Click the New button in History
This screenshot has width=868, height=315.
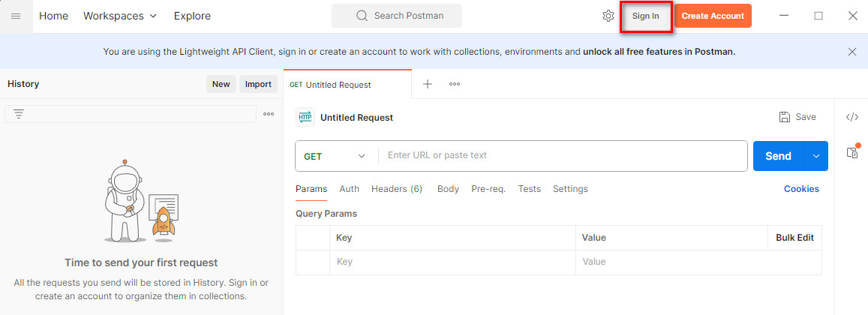(x=221, y=84)
